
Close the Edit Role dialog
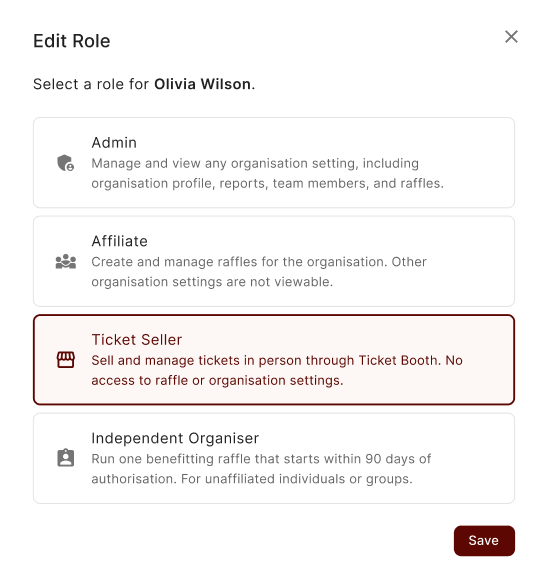(511, 37)
